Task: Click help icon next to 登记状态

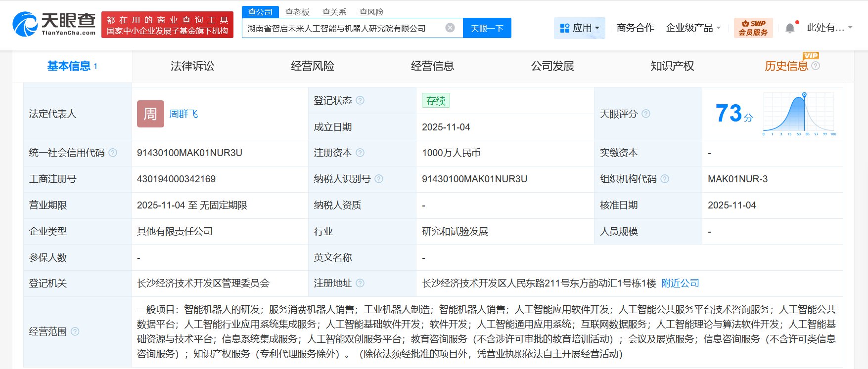Action: (360, 100)
